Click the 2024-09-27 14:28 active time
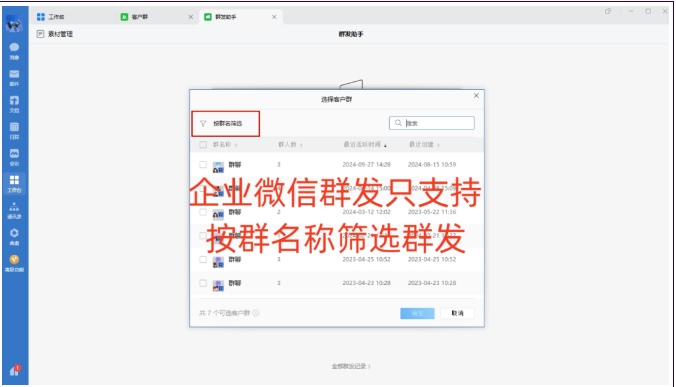Image resolution: width=676 pixels, height=387 pixels. [x=366, y=165]
